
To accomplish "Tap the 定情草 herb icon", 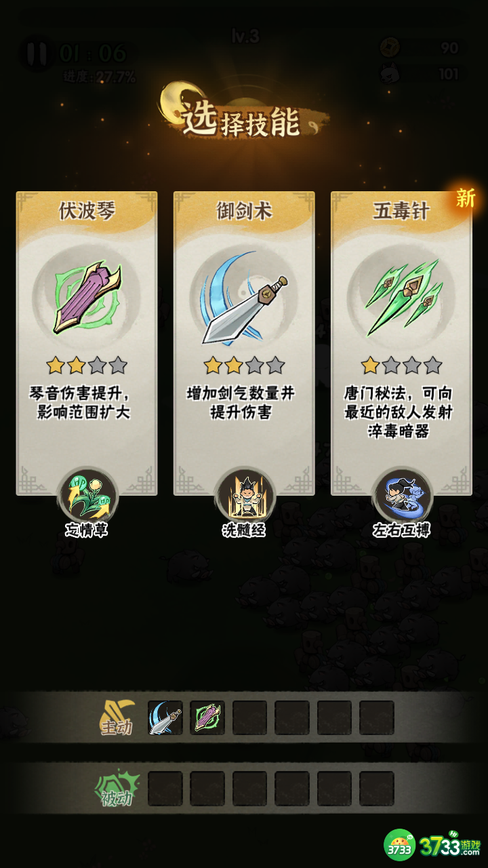I will tap(87, 495).
